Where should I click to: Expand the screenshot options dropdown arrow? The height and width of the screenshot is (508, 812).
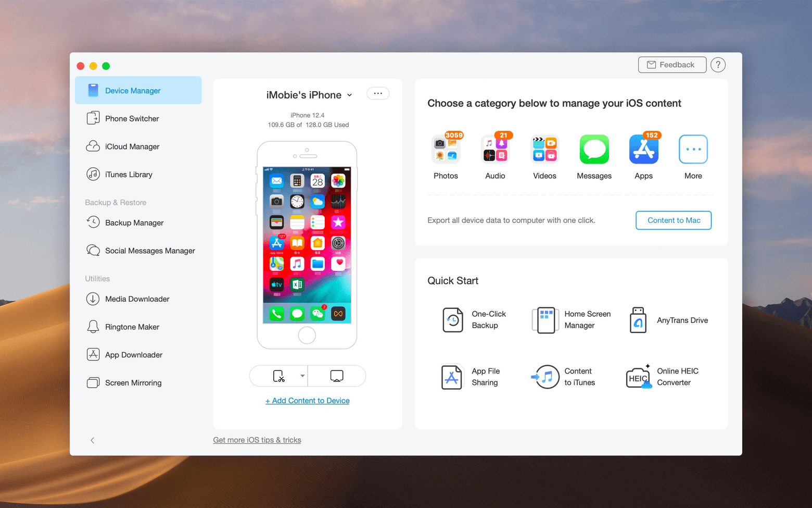pos(302,376)
